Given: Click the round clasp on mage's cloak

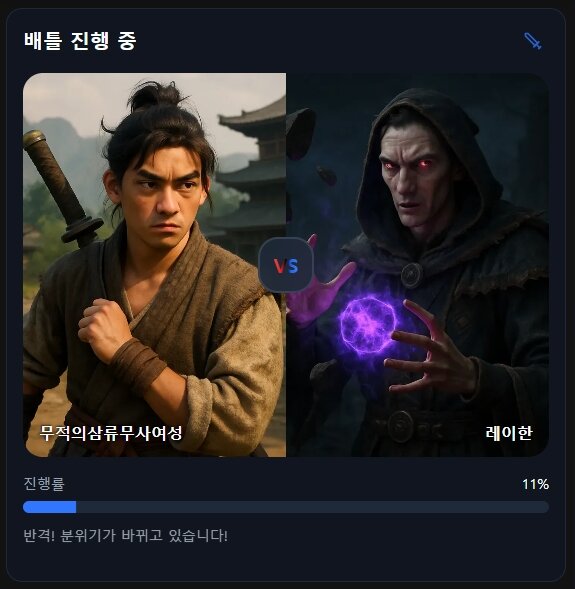Looking at the screenshot, I should [412, 275].
